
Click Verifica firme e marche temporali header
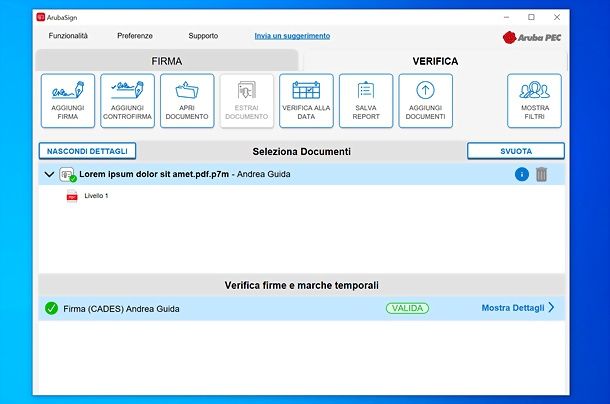pos(301,285)
